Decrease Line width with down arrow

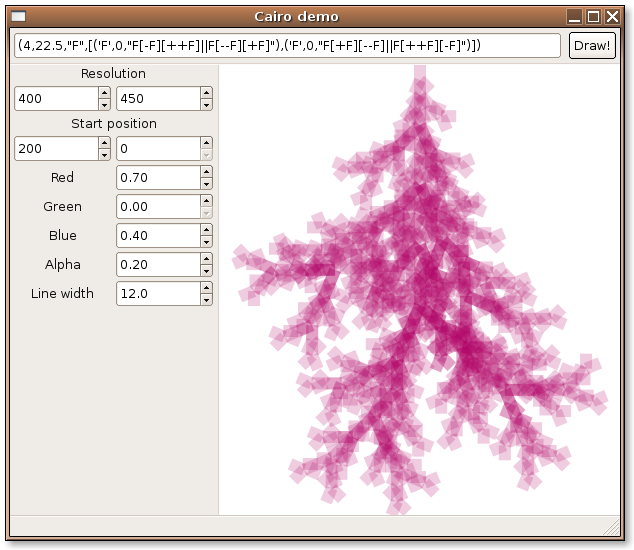point(206,300)
